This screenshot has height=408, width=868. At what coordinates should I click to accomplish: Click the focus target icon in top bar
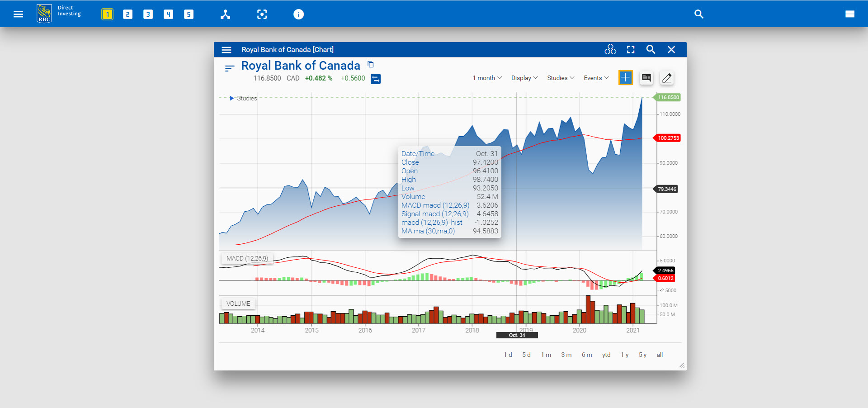[x=262, y=14]
